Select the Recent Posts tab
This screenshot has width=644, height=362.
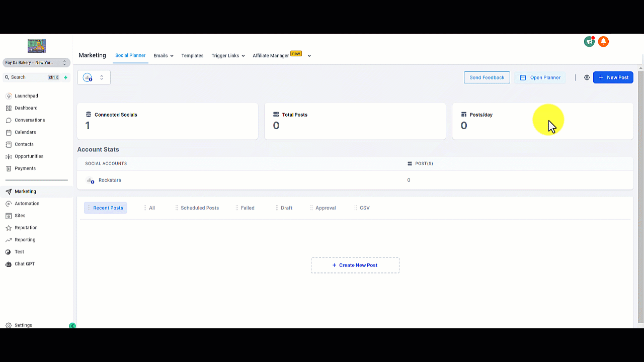point(106,208)
